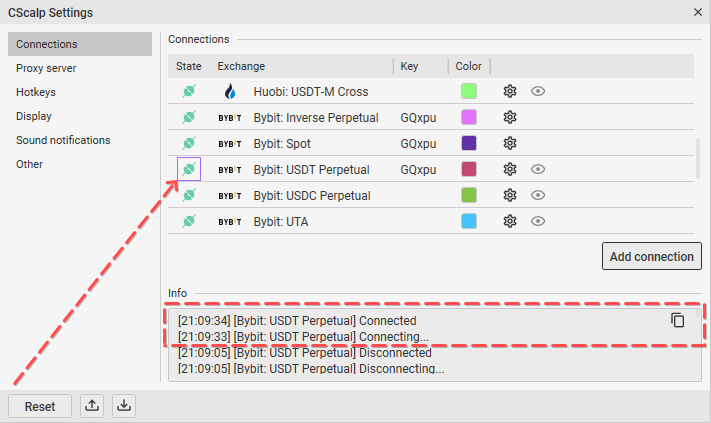The width and height of the screenshot is (711, 423).
Task: Click the Huobi flame logo
Action: tap(230, 91)
